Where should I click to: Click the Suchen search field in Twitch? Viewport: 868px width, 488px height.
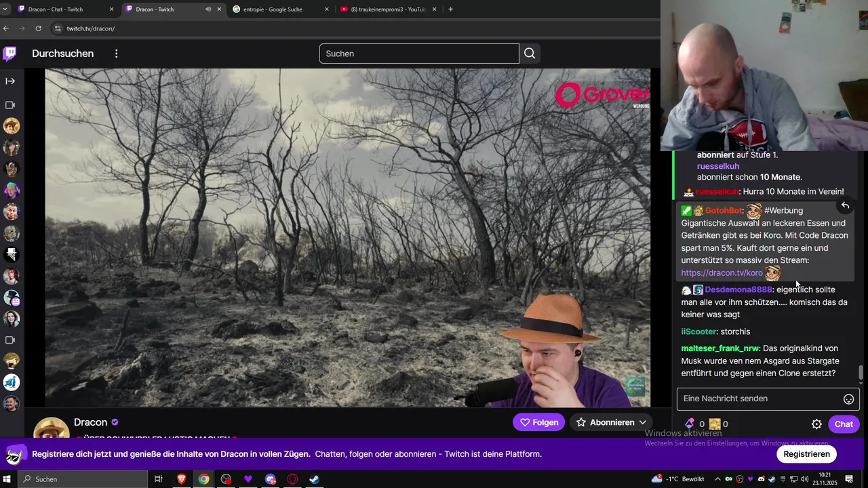pos(419,54)
